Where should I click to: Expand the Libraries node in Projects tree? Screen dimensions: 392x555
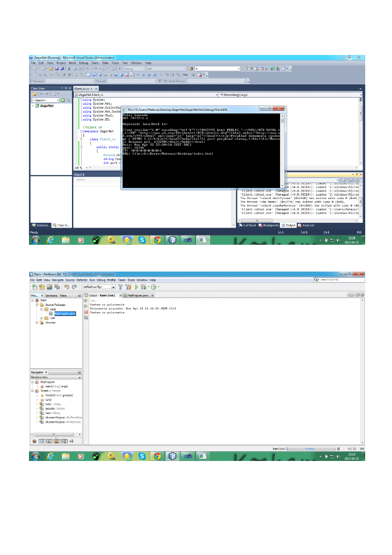click(37, 322)
